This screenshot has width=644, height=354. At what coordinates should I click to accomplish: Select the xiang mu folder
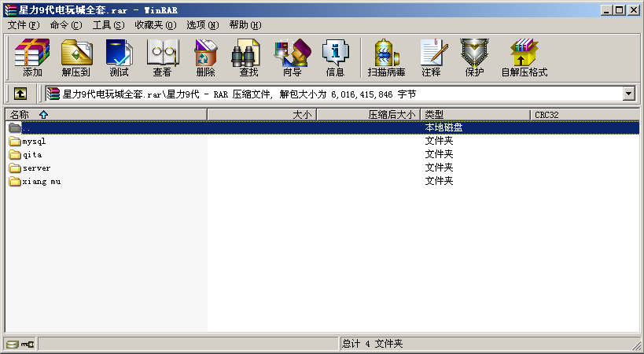[x=41, y=182]
